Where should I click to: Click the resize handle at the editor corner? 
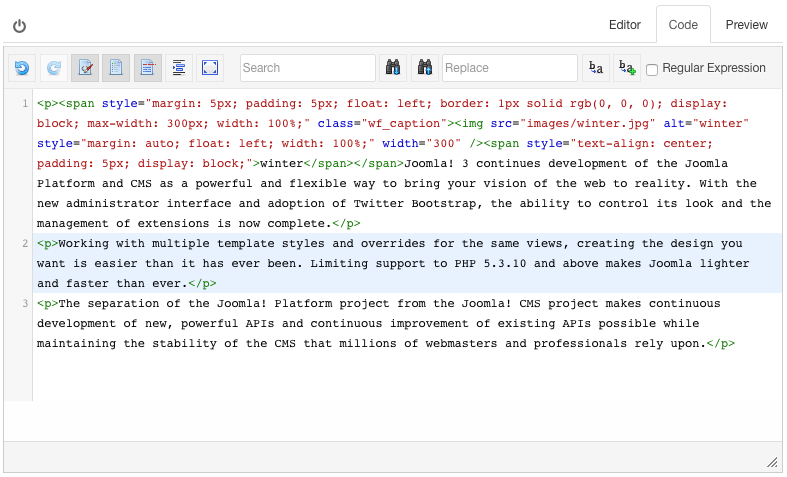click(x=772, y=462)
